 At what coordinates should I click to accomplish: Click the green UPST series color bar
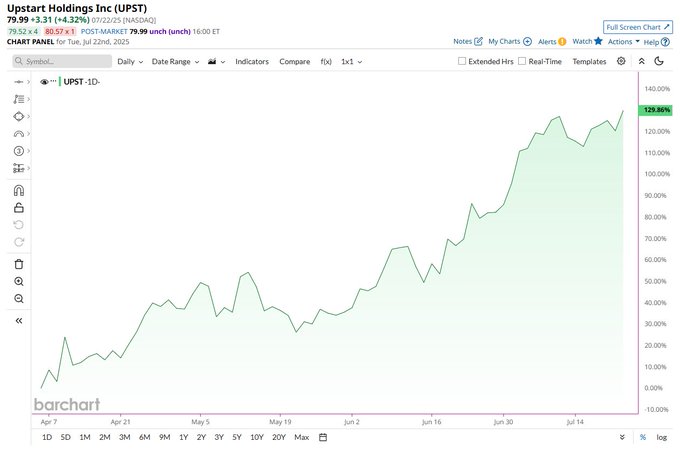click(60, 82)
